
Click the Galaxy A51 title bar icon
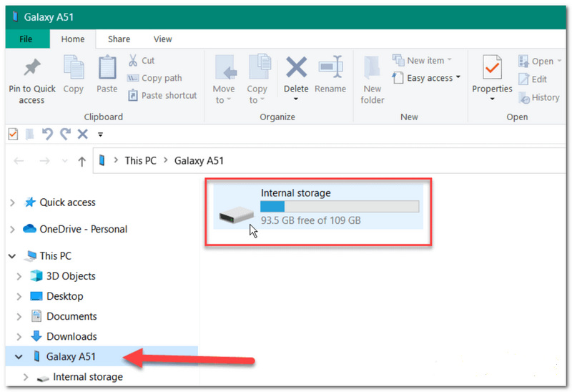click(x=15, y=16)
